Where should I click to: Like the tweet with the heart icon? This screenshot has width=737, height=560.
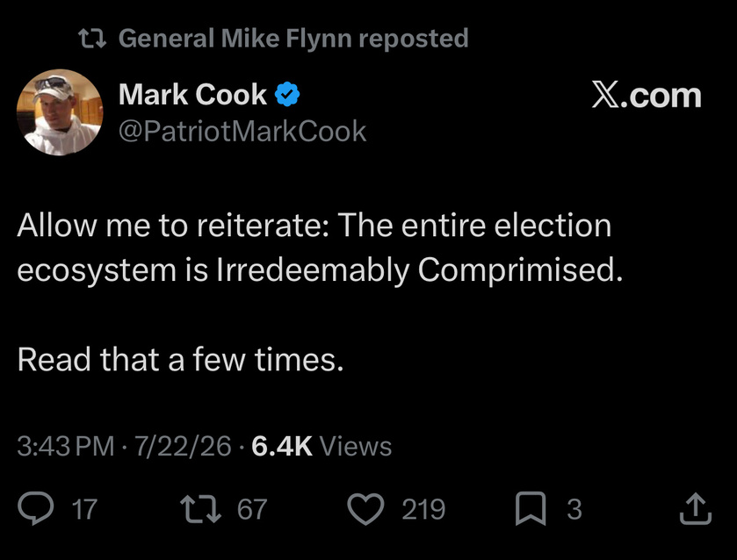coord(365,509)
